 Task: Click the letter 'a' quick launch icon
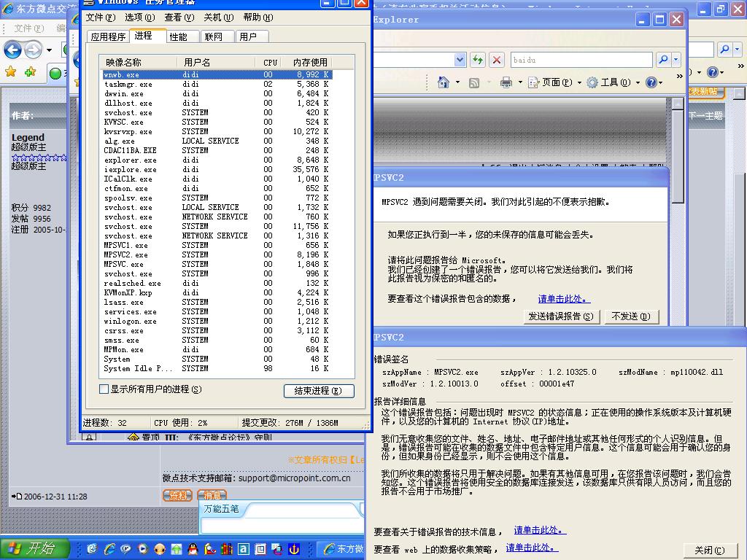pyautogui.click(x=244, y=549)
